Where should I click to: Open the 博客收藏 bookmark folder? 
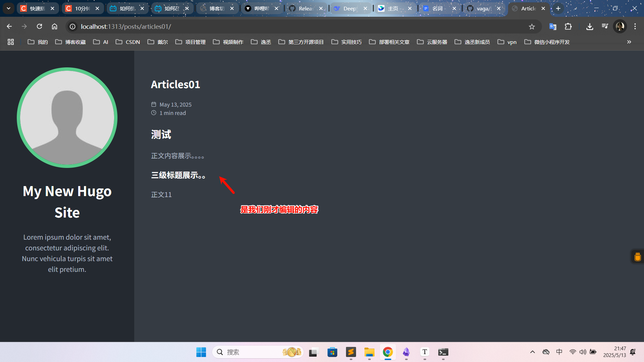pos(70,42)
